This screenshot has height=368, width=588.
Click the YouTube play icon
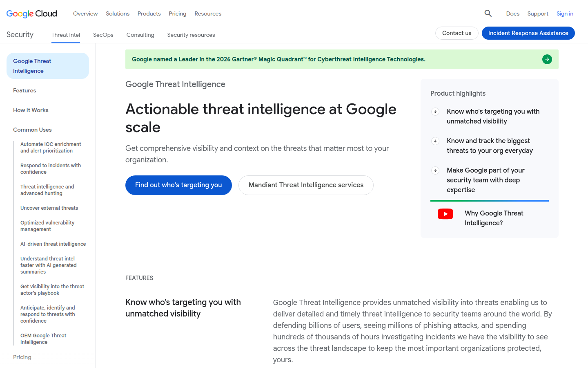tap(445, 214)
